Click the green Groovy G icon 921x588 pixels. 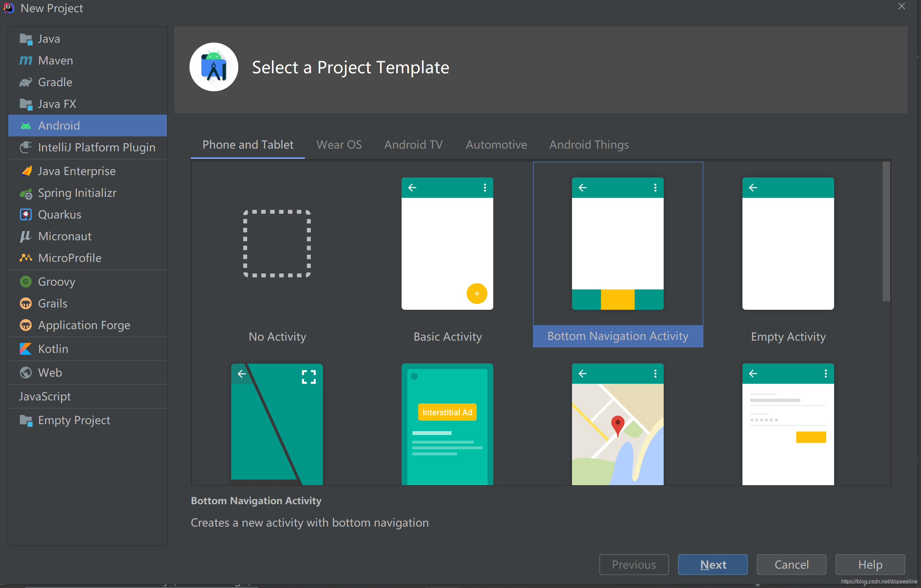(25, 282)
